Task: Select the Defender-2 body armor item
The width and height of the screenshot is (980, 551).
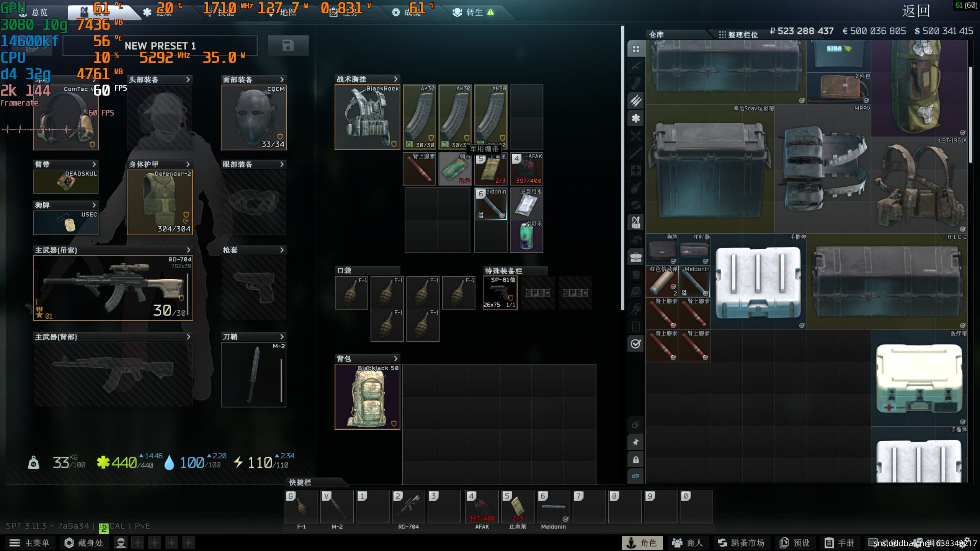Action: (160, 202)
